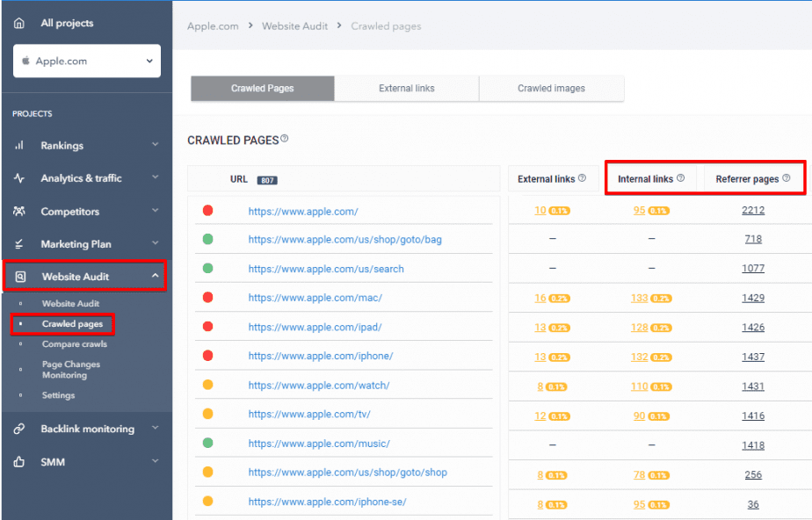812x520 pixels.
Task: Open the Apple.com project dropdown
Action: 87,61
